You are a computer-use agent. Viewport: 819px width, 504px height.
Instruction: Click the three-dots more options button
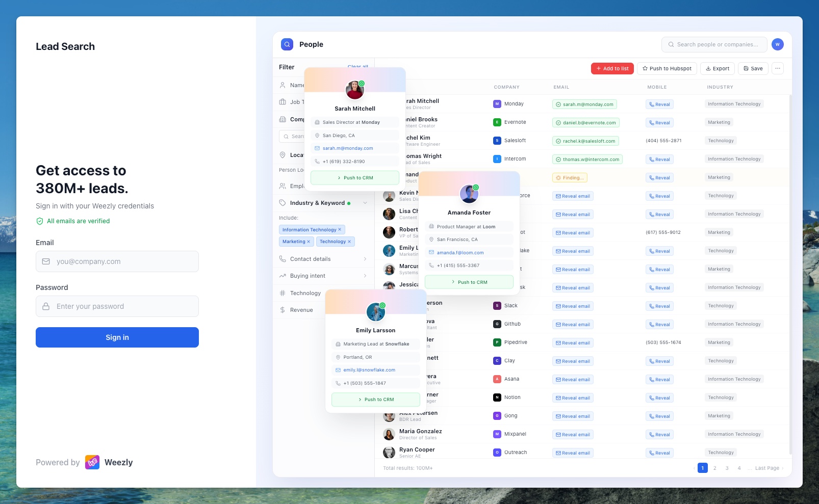(x=777, y=68)
